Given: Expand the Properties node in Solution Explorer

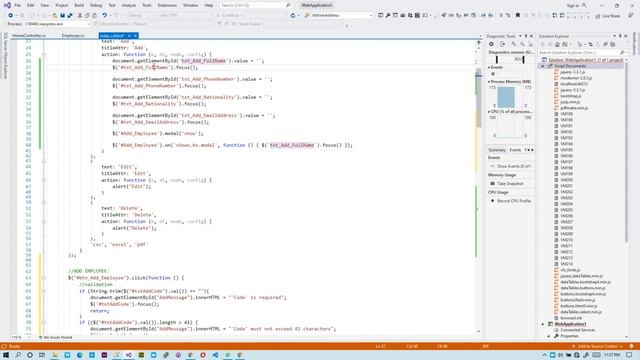Looking at the screenshot, I should pos(549,336).
